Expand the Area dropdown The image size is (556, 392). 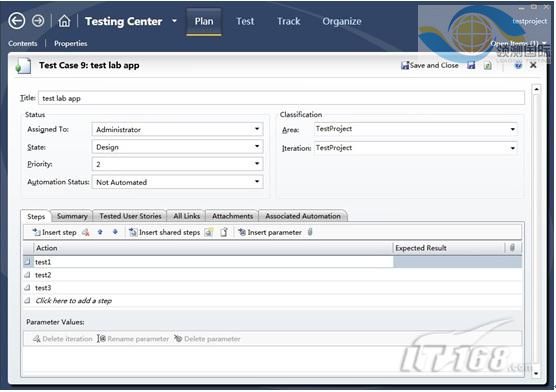click(x=513, y=129)
